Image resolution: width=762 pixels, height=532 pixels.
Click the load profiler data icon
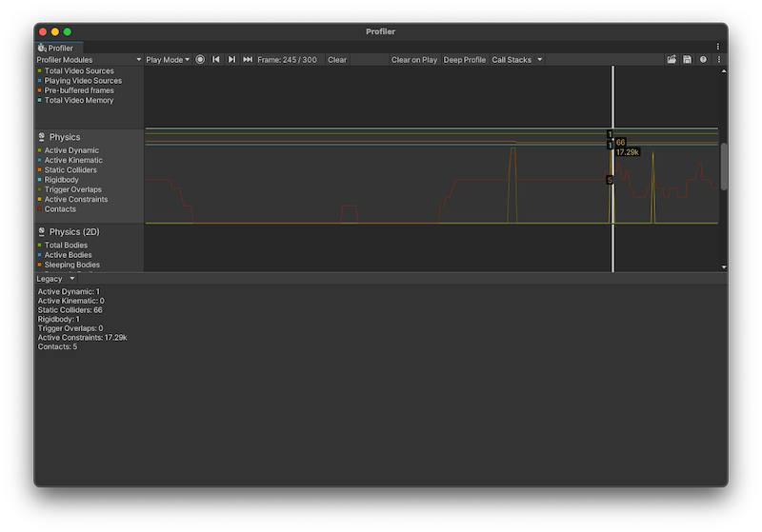[672, 60]
